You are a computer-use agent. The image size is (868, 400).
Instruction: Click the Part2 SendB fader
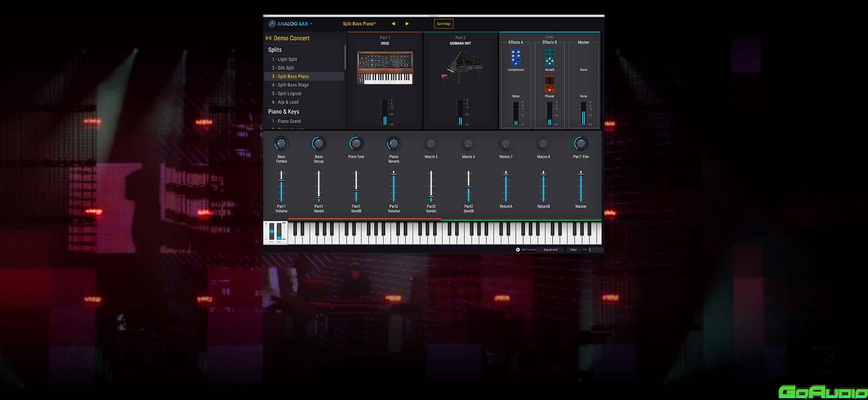(468, 186)
